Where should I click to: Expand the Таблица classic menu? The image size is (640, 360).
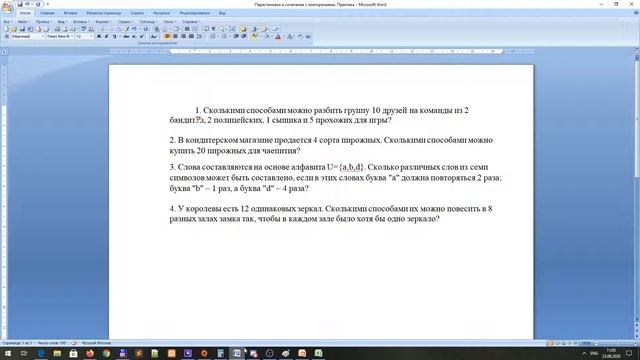(x=148, y=21)
